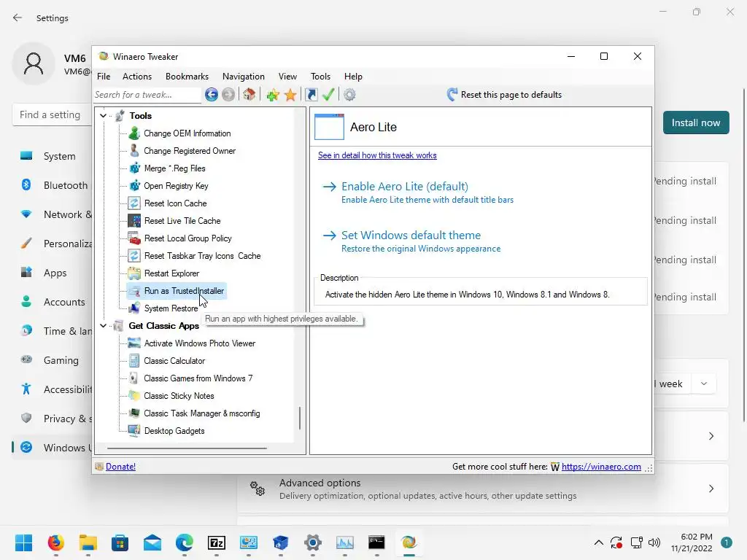747x560 pixels.
Task: Select Reset Live Tile Cache
Action: (182, 221)
